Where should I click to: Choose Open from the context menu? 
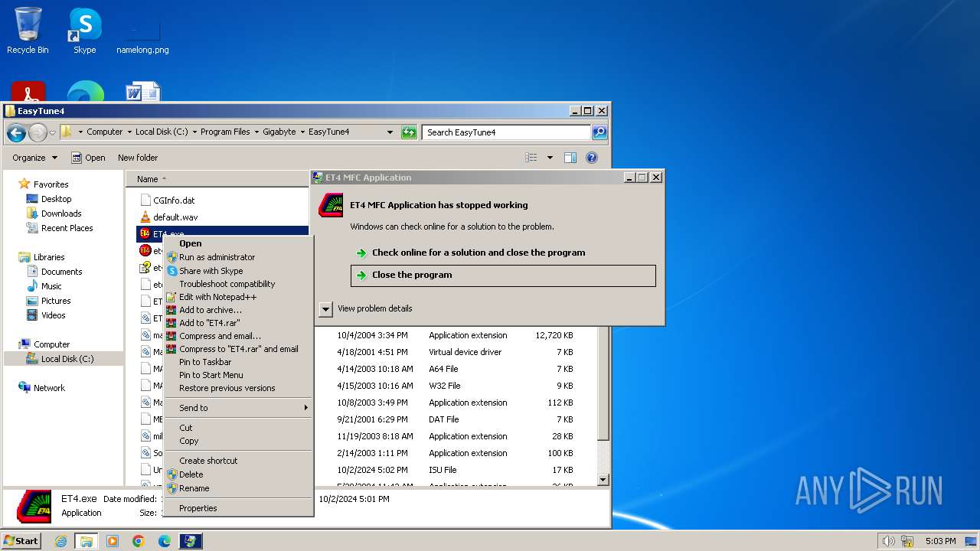point(238,243)
